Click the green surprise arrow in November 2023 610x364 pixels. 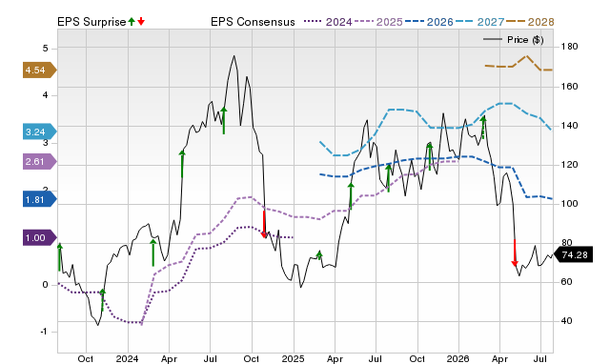coord(102,300)
